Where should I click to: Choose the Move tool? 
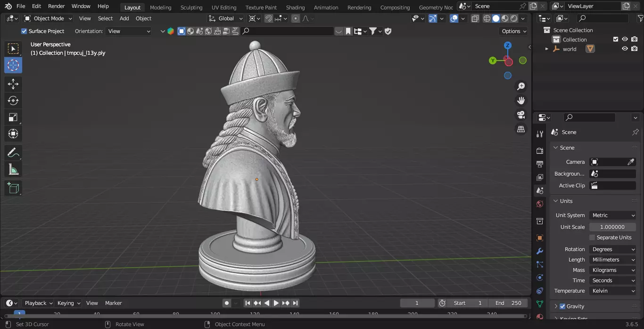coord(13,84)
